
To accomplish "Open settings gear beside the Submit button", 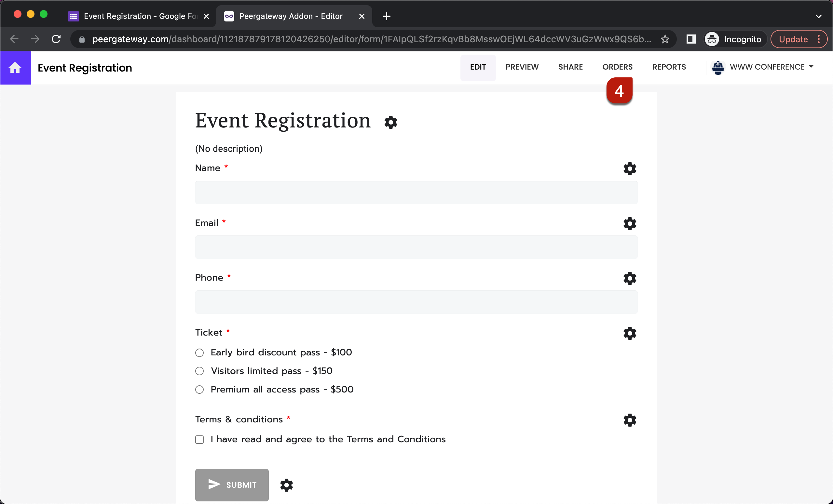I will click(x=286, y=485).
